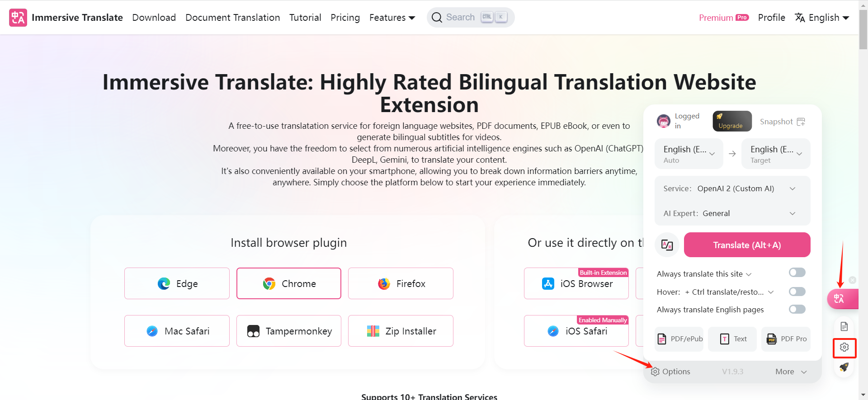Open the settings gear in sidebar
The width and height of the screenshot is (868, 400).
tap(844, 347)
